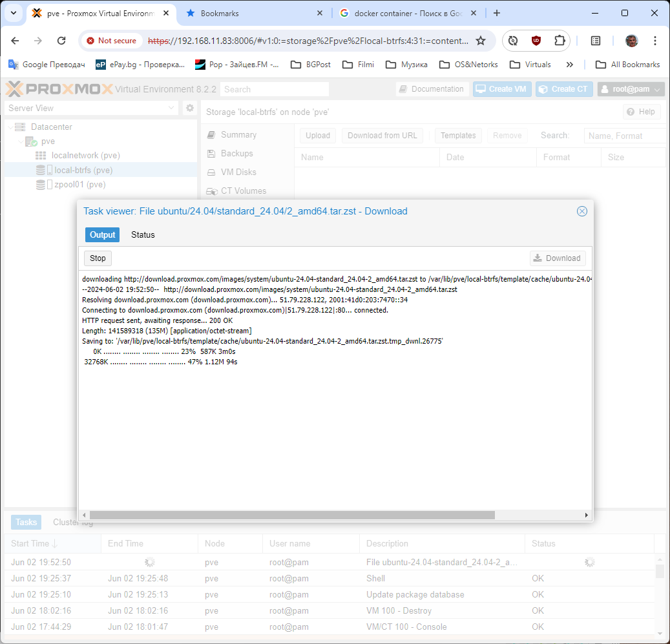Screen dimensions: 670x644
Task: Sort by the Name column header
Action: [366, 157]
